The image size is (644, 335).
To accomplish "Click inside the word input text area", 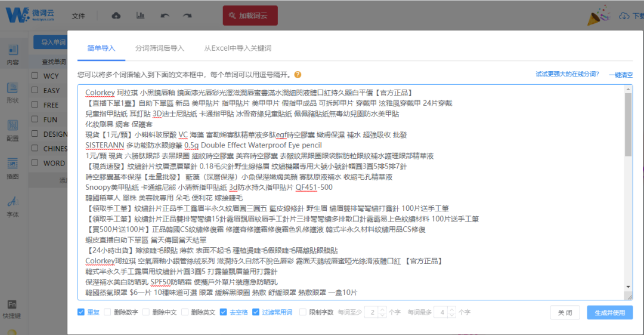I will [351, 192].
